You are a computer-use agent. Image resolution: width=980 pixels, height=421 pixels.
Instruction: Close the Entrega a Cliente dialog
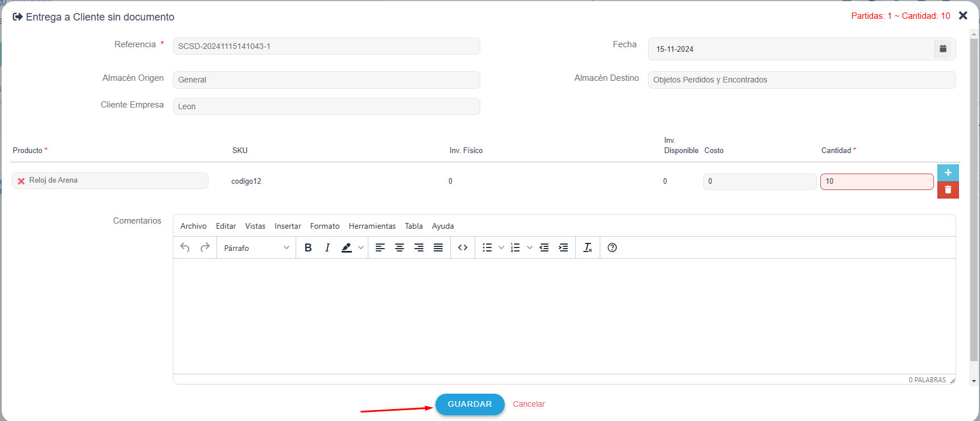(x=963, y=15)
